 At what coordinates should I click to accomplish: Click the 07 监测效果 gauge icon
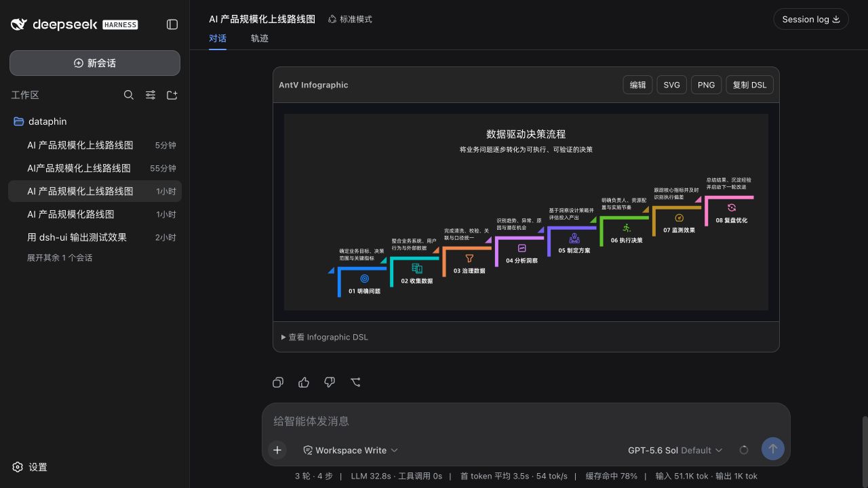pos(679,218)
